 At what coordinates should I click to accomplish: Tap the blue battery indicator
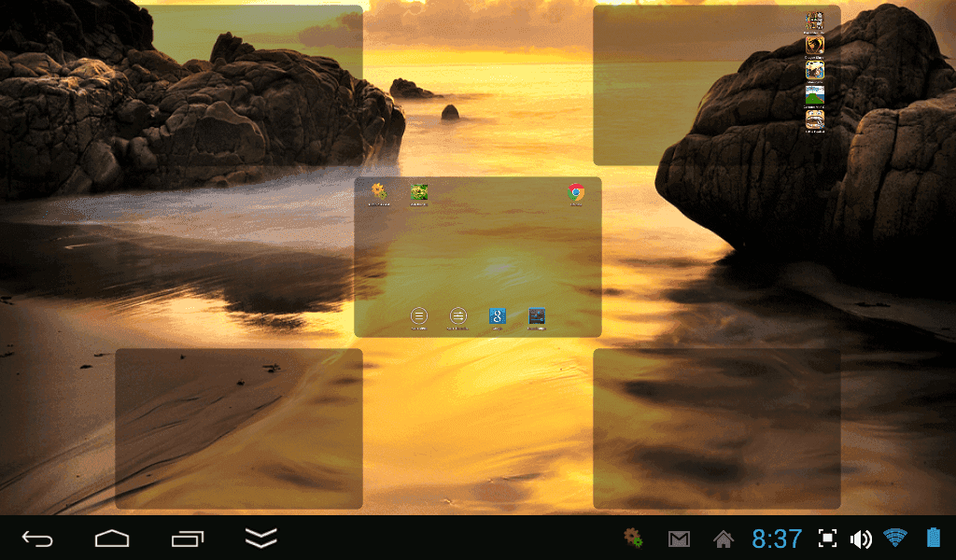tap(934, 538)
